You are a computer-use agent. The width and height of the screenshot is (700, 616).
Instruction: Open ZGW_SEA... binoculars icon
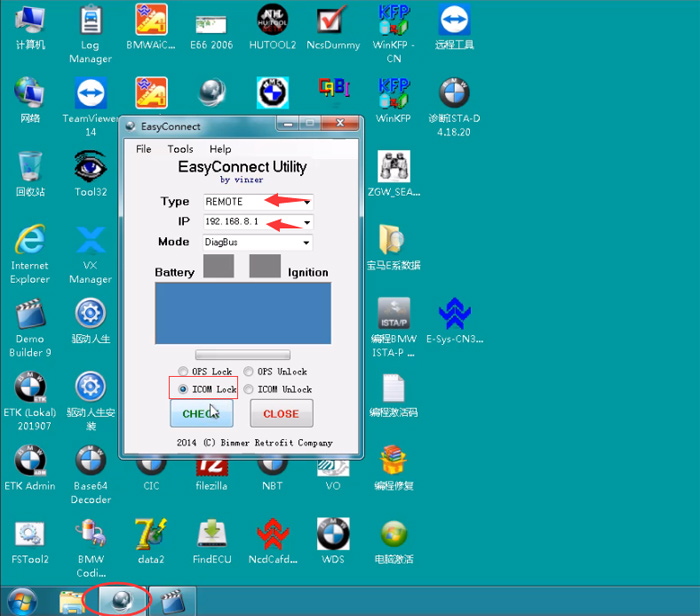(393, 174)
